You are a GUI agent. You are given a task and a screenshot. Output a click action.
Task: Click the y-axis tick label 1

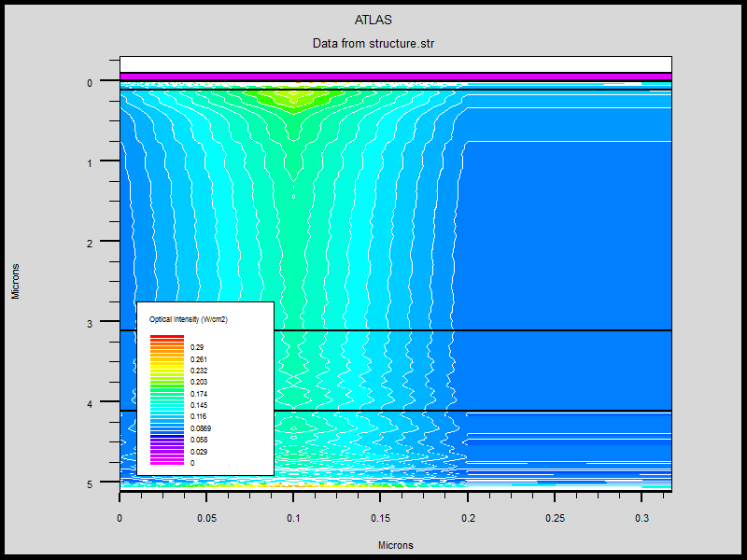coord(90,162)
